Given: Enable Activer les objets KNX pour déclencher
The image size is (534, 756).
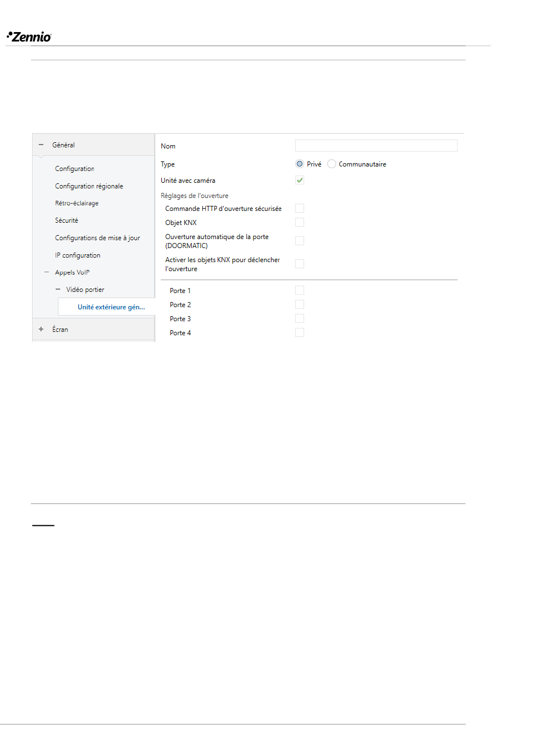Looking at the screenshot, I should (300, 264).
